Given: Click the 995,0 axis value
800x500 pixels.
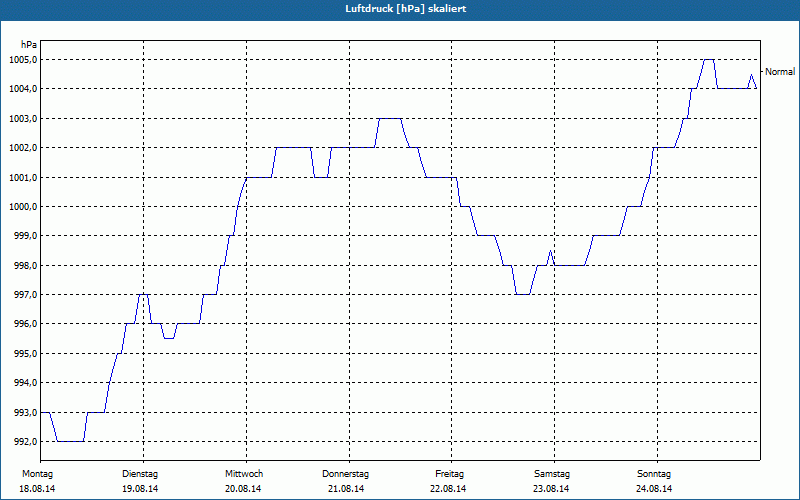Looking at the screenshot, I should point(24,354).
